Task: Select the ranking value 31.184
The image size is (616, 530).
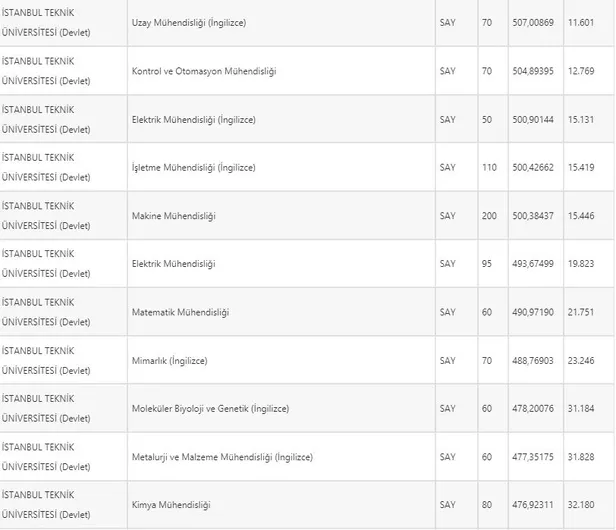Action: coord(580,408)
